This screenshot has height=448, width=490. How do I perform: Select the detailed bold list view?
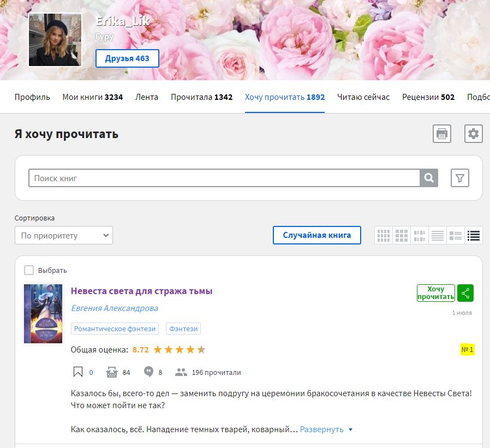click(474, 235)
